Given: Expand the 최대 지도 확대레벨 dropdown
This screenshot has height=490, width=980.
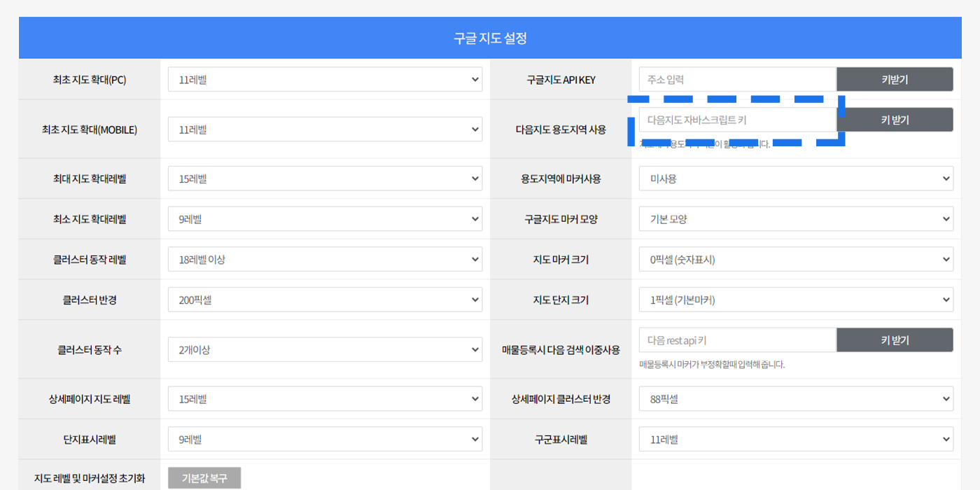Looking at the screenshot, I should click(325, 178).
